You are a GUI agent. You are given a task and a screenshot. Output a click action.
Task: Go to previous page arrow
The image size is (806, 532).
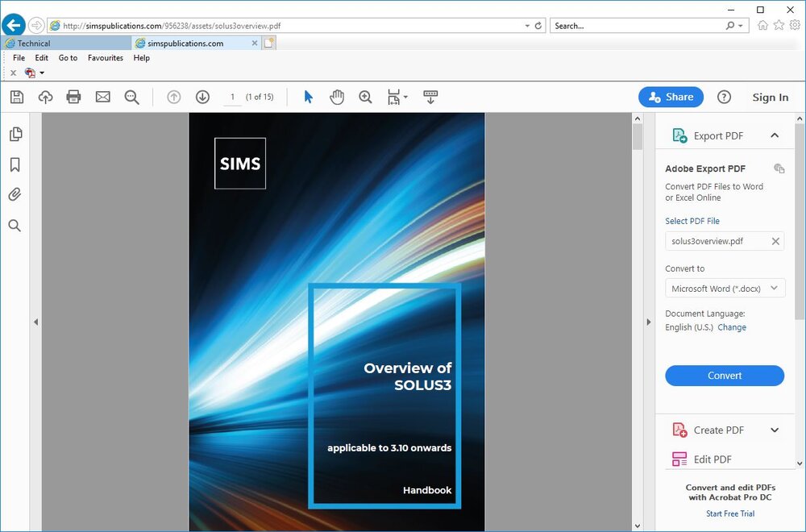[x=174, y=97]
